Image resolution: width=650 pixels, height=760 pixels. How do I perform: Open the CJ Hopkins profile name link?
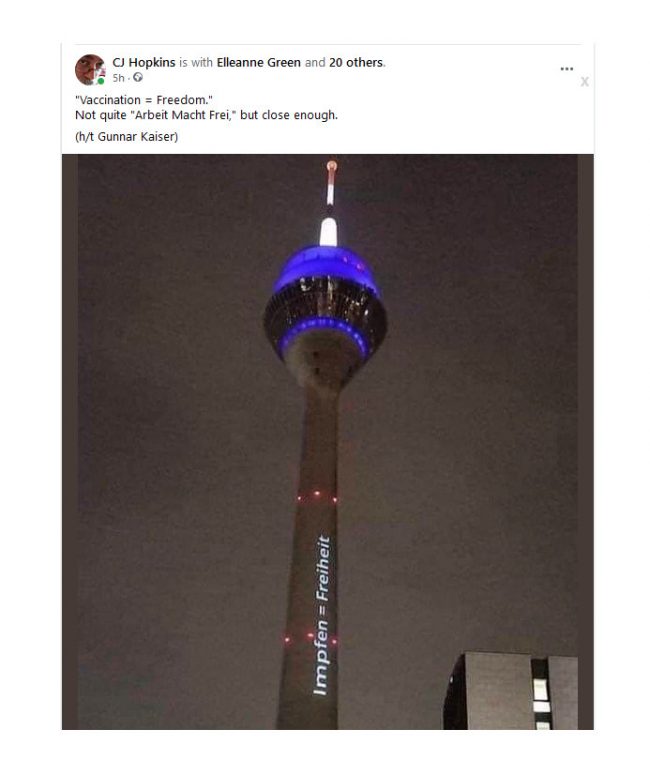pyautogui.click(x=143, y=62)
